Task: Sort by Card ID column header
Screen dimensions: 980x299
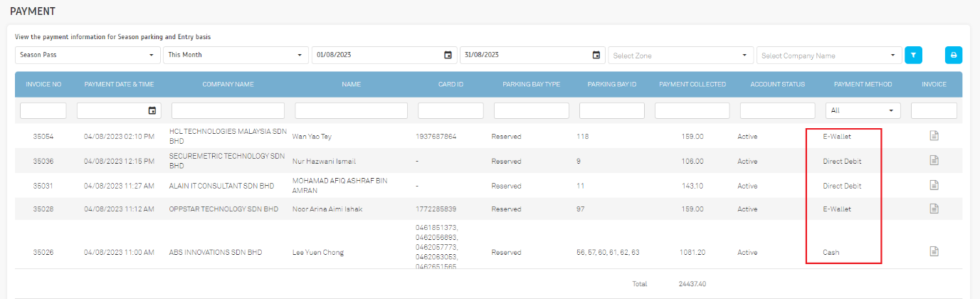Action: 451,84
